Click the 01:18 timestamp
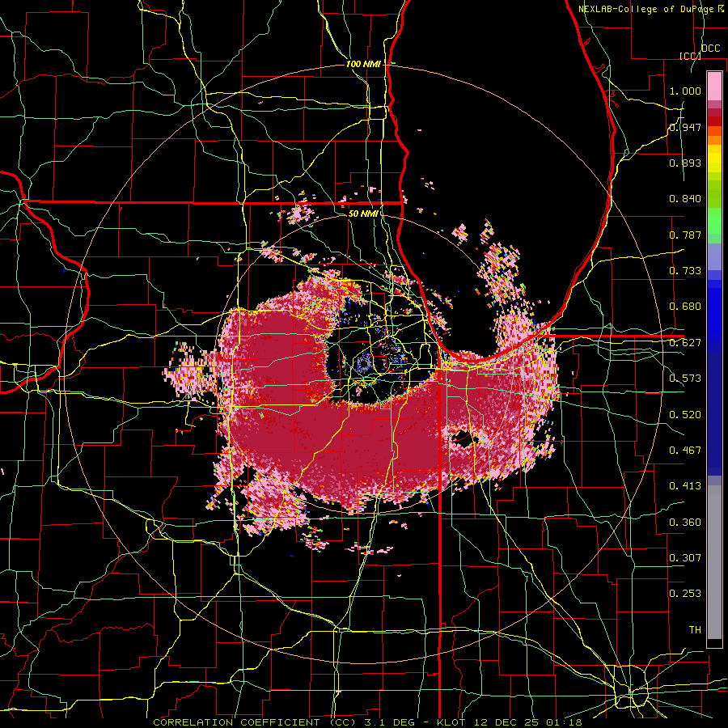This screenshot has width=728, height=728. click(x=564, y=722)
